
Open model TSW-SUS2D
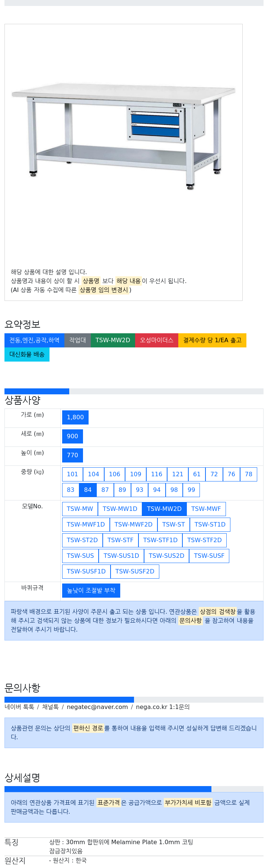166,556
